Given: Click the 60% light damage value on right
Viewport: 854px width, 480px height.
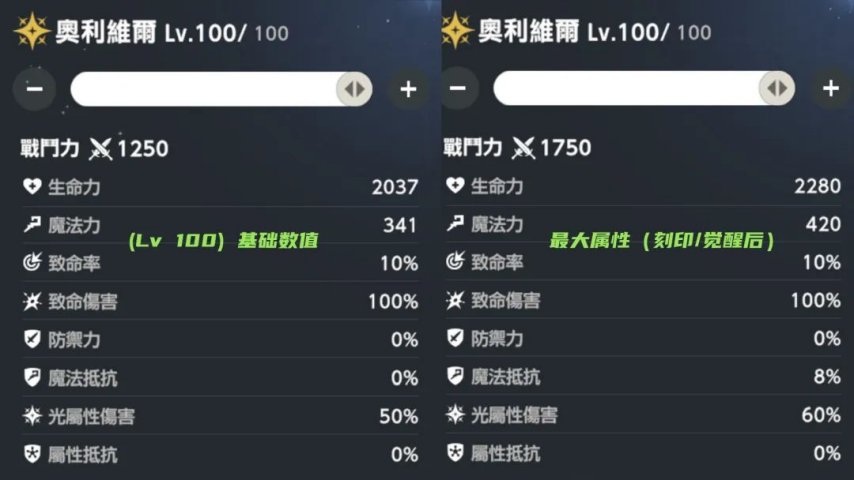Looking at the screenshot, I should 820,415.
